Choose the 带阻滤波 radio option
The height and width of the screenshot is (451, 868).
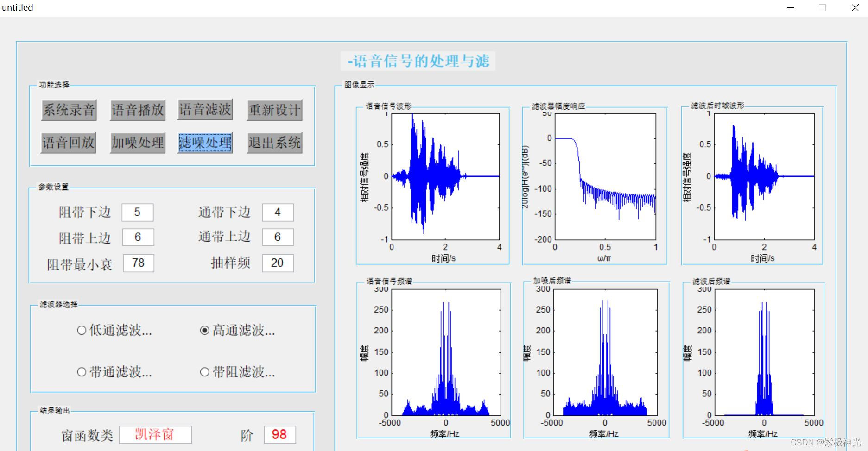(x=237, y=372)
